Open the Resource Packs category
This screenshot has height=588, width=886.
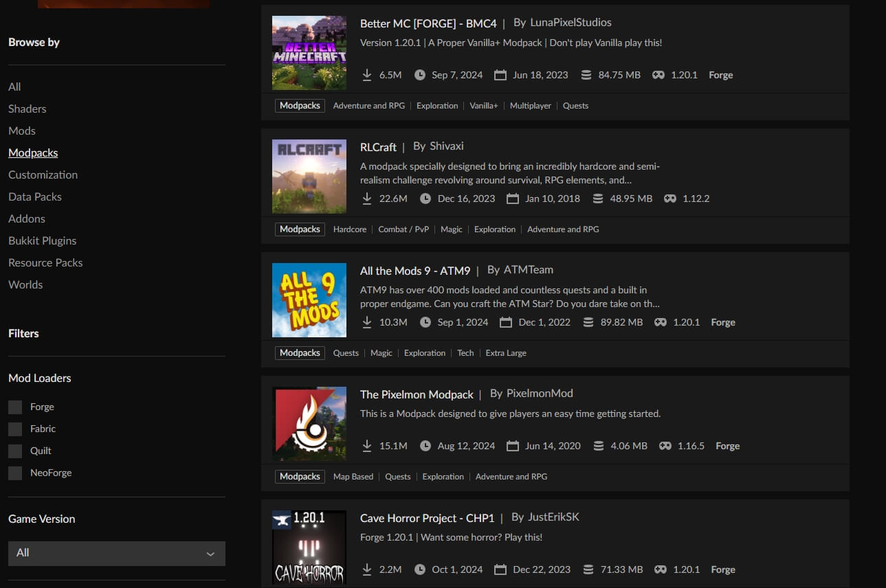tap(45, 262)
